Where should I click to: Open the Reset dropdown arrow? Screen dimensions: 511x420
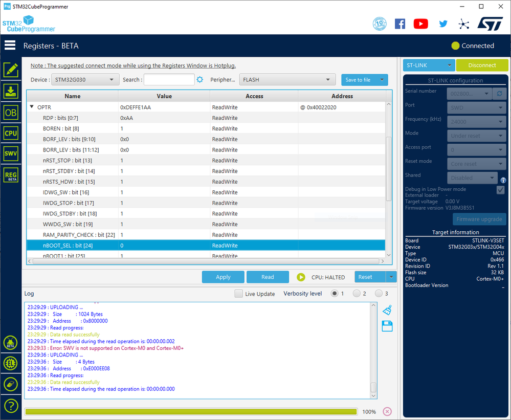tap(391, 277)
